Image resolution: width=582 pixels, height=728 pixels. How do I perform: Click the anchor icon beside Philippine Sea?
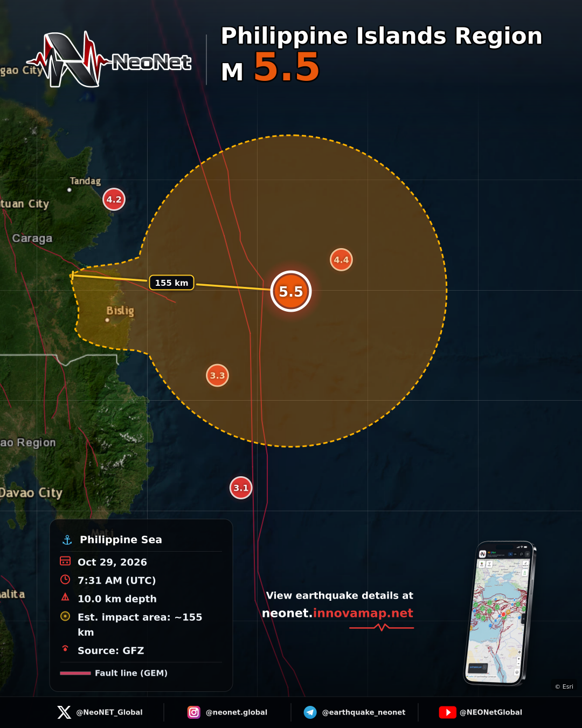click(67, 540)
